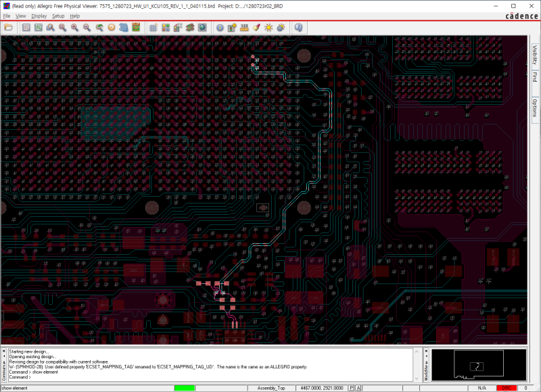The width and height of the screenshot is (541, 392).
Task: Expand the Options side panel
Action: [534, 107]
